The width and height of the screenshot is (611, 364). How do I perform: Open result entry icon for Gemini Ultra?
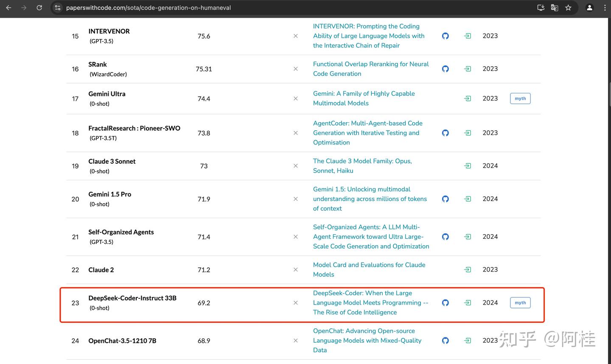tap(468, 99)
